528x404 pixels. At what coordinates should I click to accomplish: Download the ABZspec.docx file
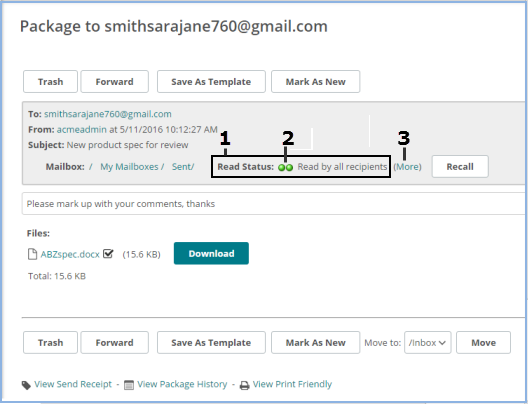pyautogui.click(x=211, y=253)
